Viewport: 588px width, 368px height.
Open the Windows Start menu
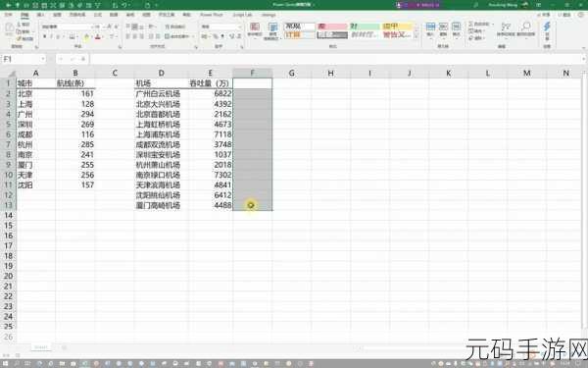[x=5, y=363]
